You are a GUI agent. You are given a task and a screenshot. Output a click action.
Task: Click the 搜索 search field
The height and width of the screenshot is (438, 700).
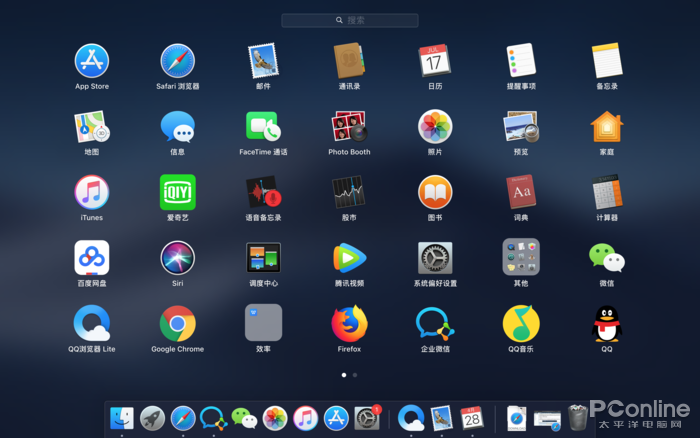(x=350, y=20)
